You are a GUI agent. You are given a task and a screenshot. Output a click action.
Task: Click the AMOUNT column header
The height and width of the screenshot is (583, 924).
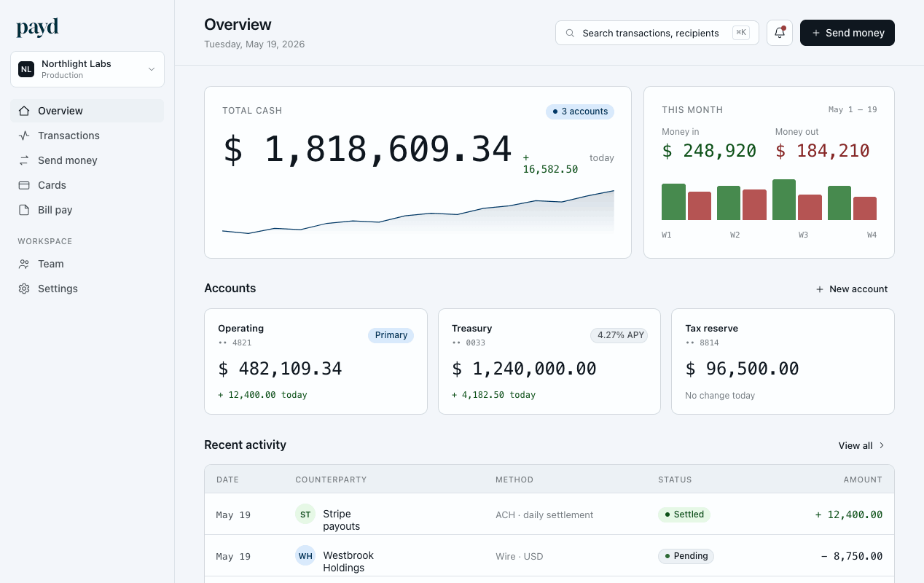coord(863,480)
